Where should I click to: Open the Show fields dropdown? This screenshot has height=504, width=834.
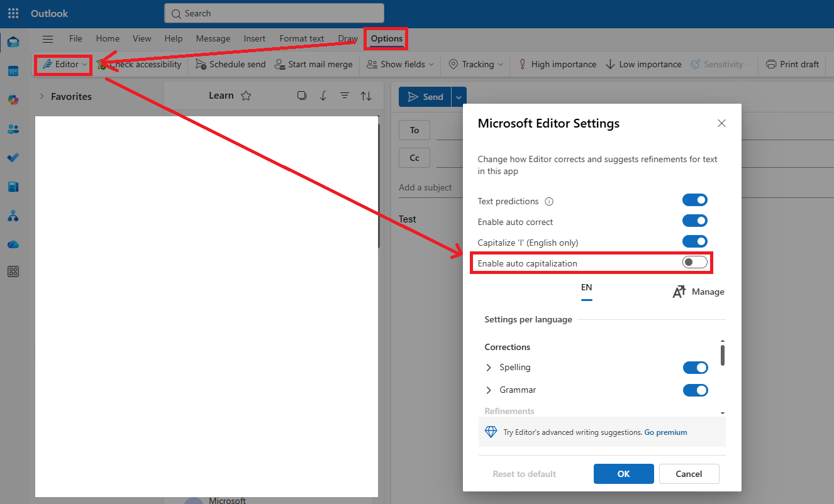click(400, 64)
